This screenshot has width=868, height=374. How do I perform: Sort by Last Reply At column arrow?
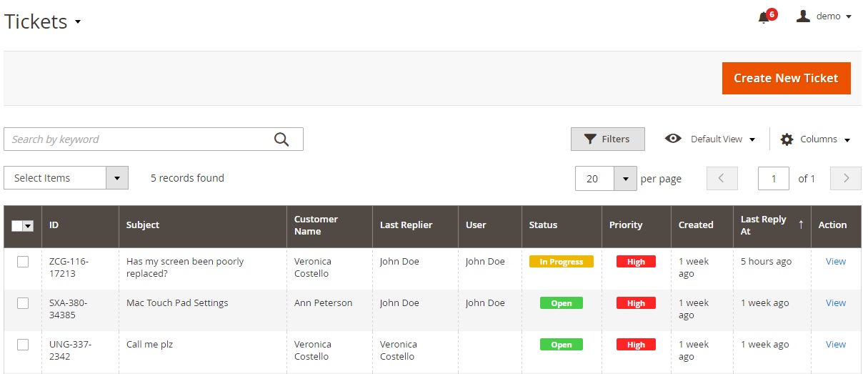[x=801, y=225]
